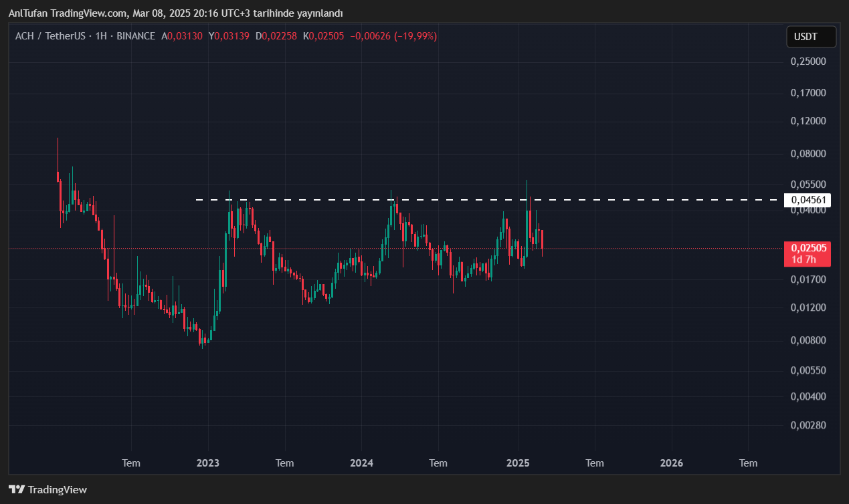
Task: Click the 2026 label on the time axis
Action: point(672,463)
